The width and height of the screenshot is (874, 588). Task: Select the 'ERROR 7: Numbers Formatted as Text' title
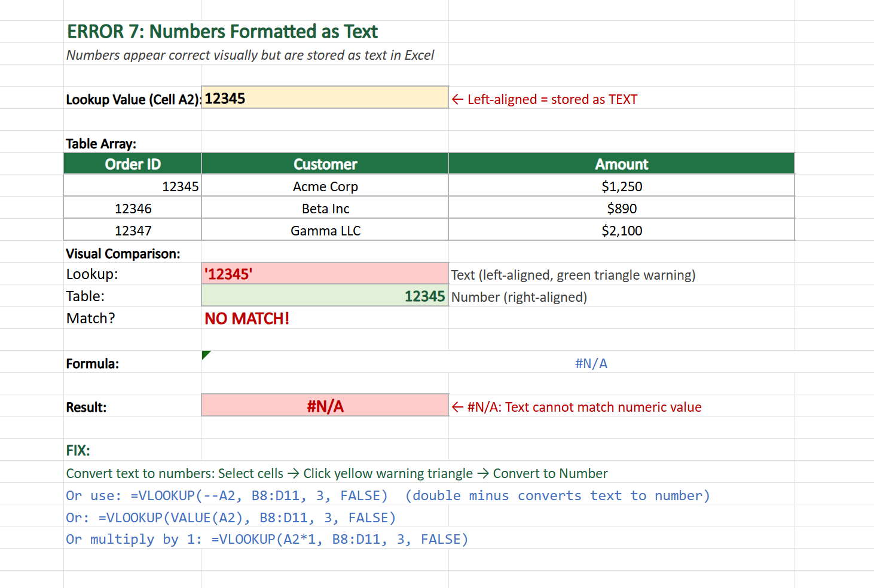coord(222,32)
